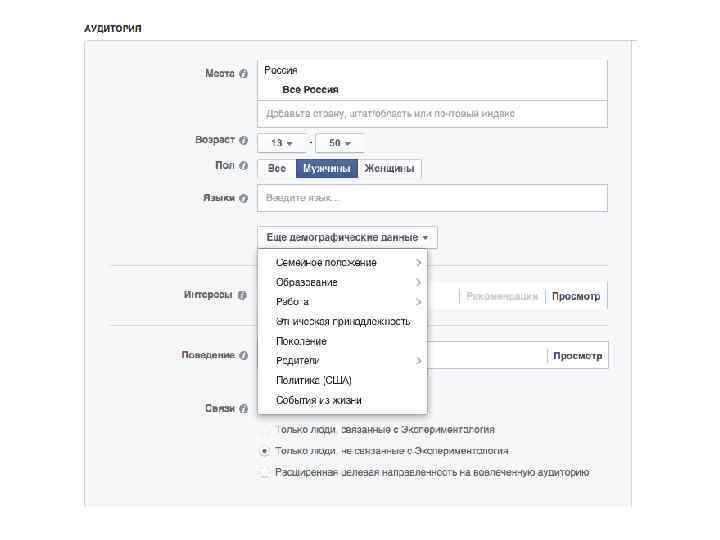Collapse 'Еще демографические данные' dropdown

coord(347,238)
